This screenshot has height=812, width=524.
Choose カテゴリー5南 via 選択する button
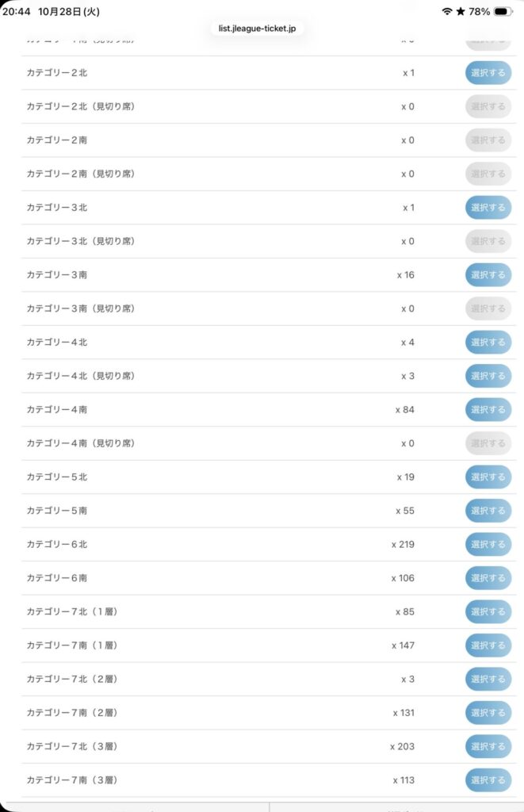488,511
